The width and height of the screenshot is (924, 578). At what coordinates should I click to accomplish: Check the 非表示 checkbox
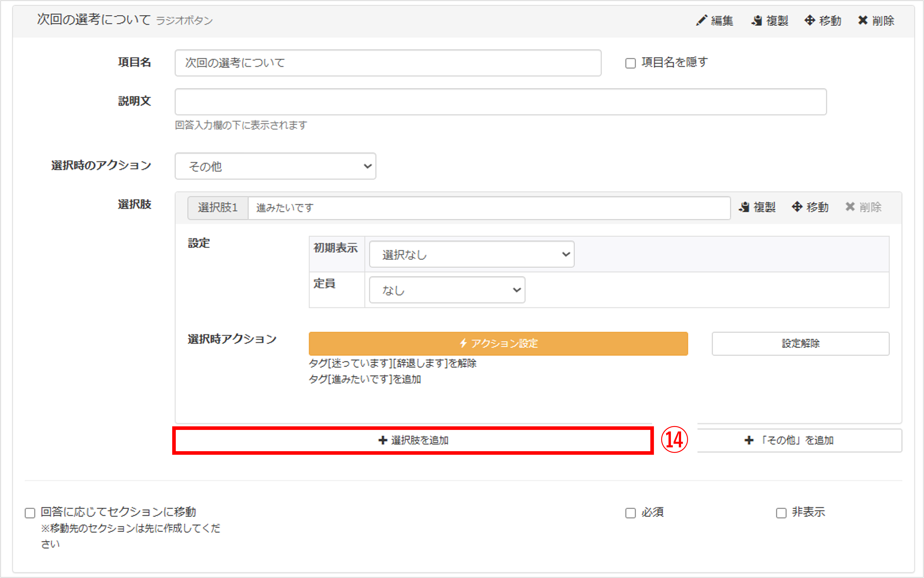pos(781,513)
